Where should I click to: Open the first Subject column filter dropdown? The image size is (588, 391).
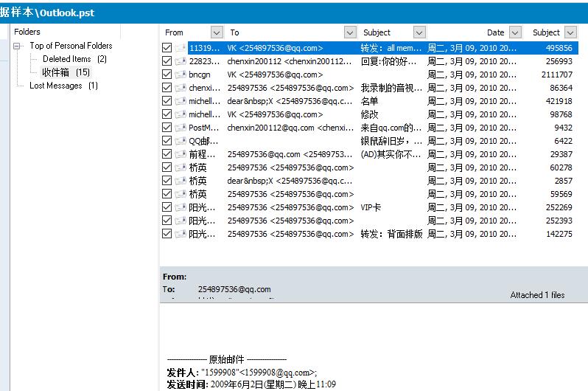coord(419,32)
